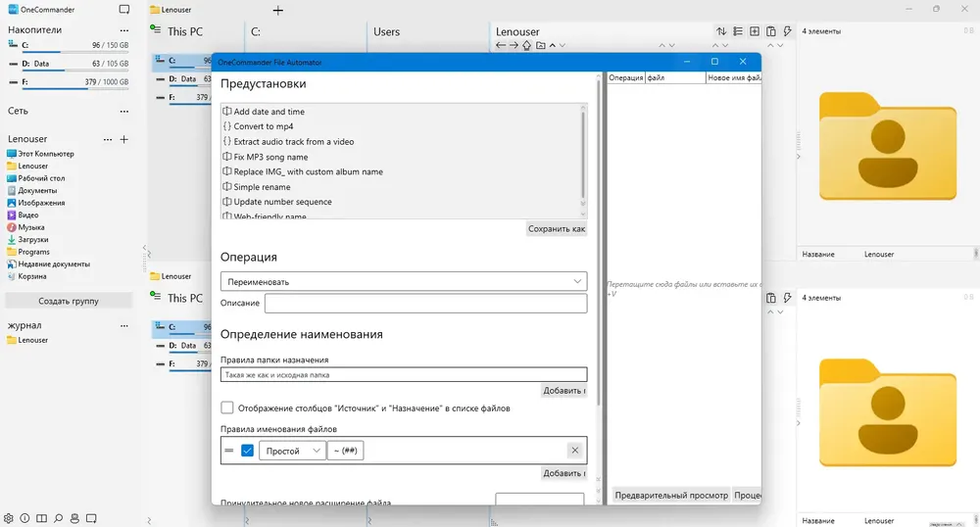Click bold up chevron next to folder icon
Image resolution: width=980 pixels, height=527 pixels.
pyautogui.click(x=553, y=45)
